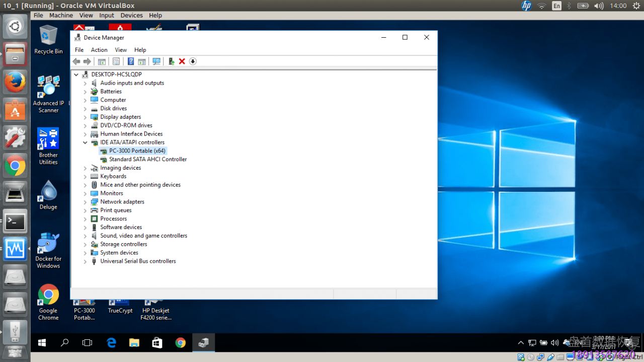
Task: Open Firefox from the Ubuntu launcher
Action: (x=15, y=82)
